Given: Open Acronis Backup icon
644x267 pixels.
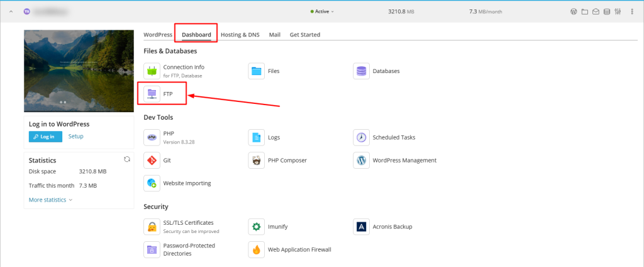Looking at the screenshot, I should coord(361,226).
